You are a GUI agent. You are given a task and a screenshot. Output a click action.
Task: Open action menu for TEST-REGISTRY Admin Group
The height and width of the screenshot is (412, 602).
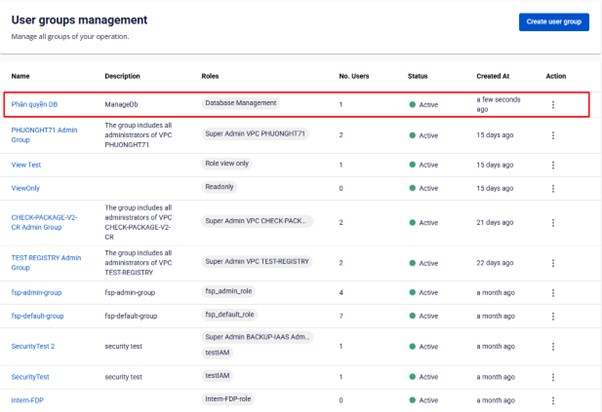pyautogui.click(x=553, y=263)
